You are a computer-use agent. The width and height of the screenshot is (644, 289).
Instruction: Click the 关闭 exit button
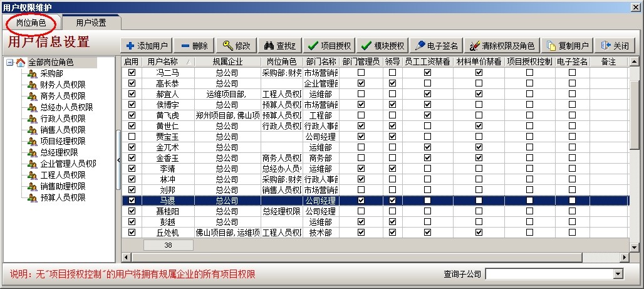pos(615,46)
